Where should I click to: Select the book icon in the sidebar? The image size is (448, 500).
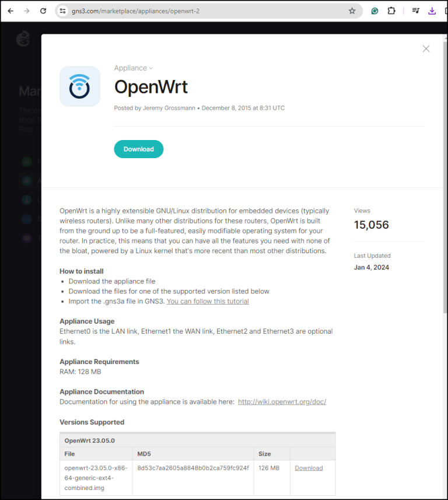click(27, 237)
